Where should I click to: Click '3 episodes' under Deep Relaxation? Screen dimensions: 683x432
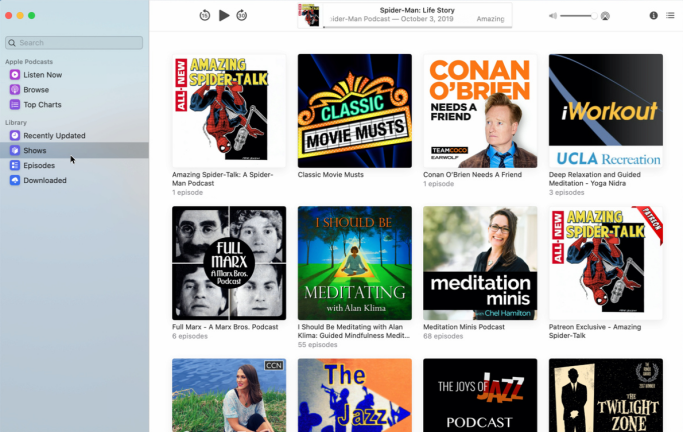566,192
